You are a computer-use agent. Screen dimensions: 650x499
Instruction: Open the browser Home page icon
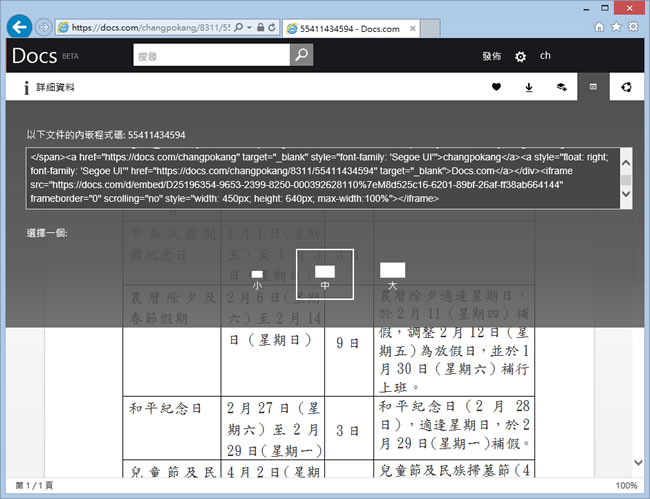pyautogui.click(x=599, y=27)
